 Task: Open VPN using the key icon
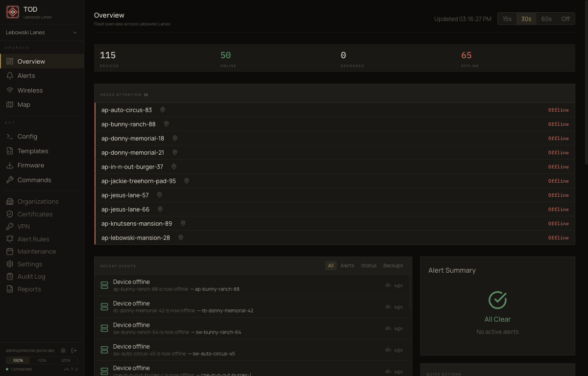(x=9, y=226)
